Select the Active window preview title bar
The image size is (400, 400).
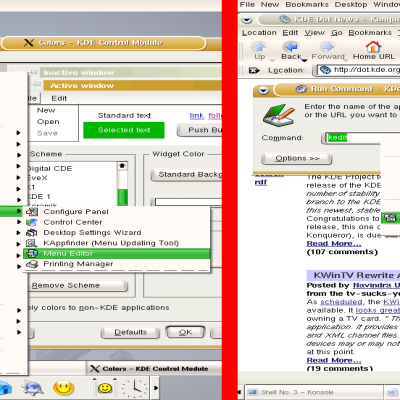pyautogui.click(x=132, y=86)
